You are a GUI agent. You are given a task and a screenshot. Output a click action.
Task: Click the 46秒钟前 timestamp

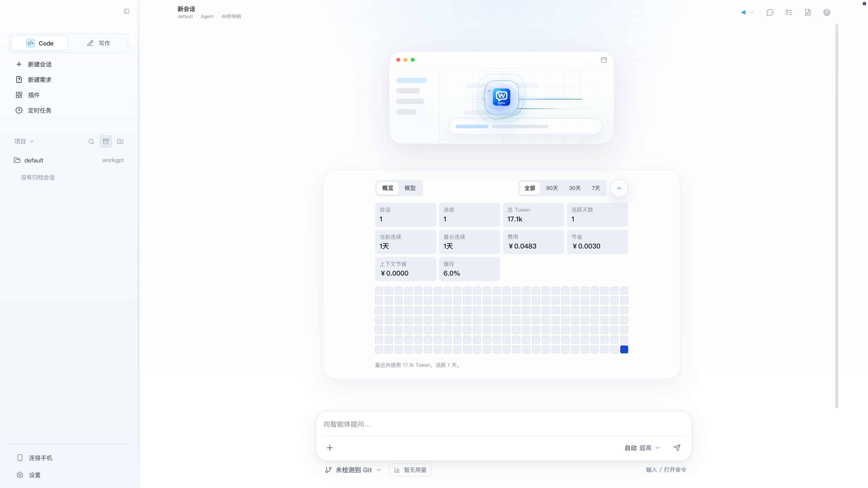231,16
